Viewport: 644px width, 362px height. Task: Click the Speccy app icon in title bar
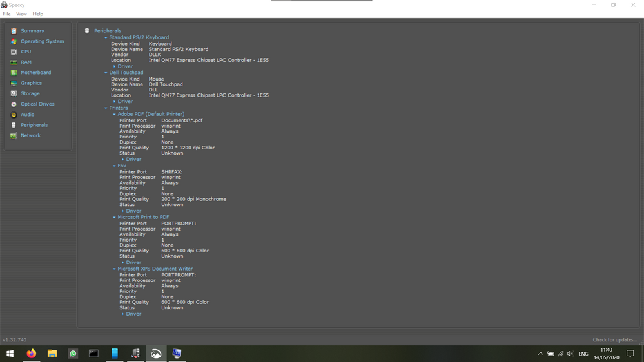(4, 5)
